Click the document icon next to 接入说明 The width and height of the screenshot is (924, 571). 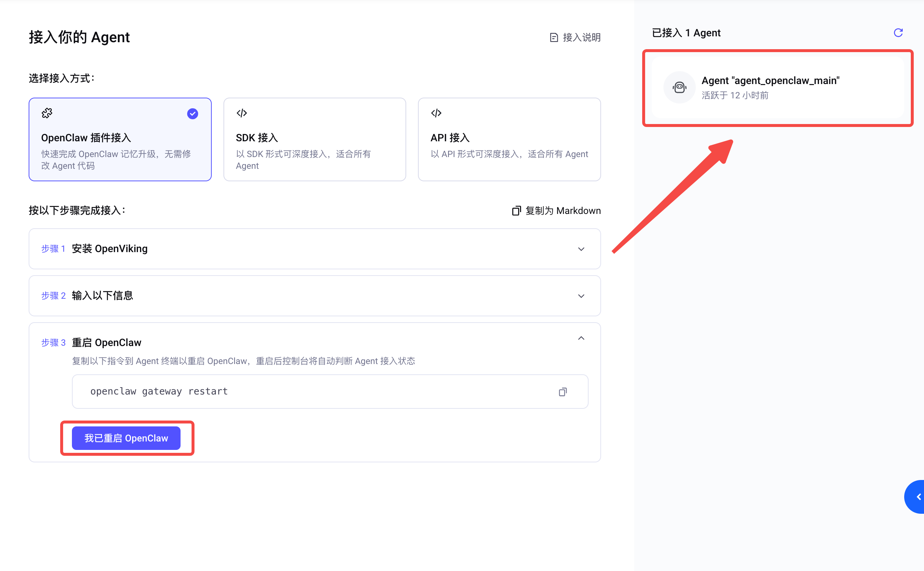pos(554,37)
